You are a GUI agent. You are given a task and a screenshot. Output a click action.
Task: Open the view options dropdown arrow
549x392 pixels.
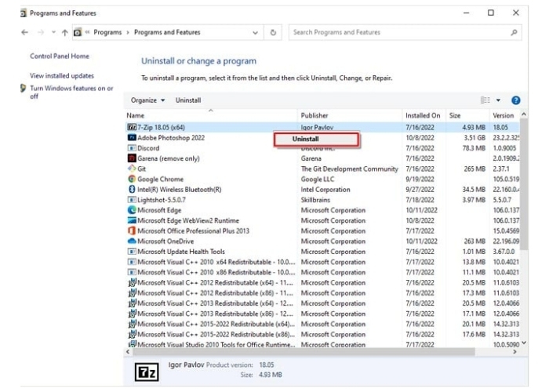pos(498,100)
